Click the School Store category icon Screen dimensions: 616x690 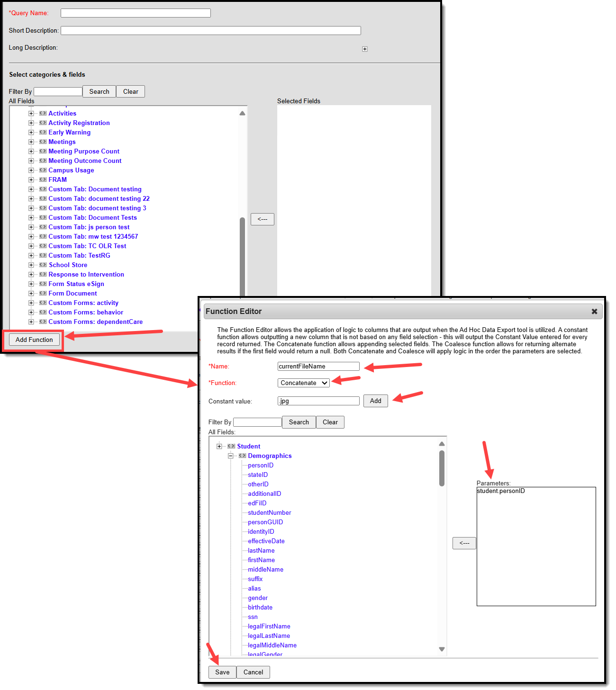coord(43,265)
